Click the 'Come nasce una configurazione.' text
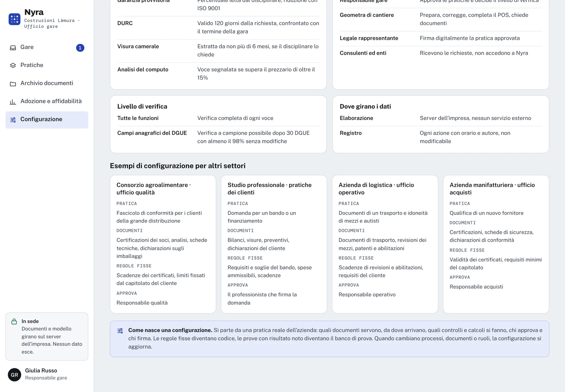 point(170,330)
